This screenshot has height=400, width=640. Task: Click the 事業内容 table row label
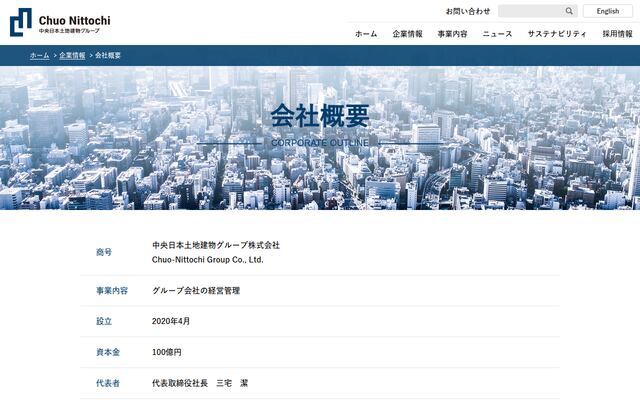click(x=112, y=291)
